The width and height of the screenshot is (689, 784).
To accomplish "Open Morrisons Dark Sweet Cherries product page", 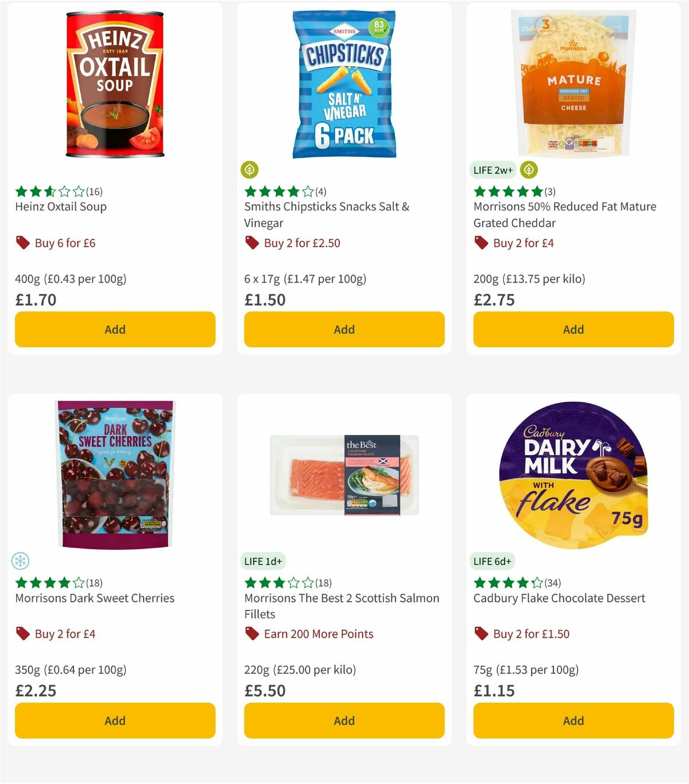I will click(x=94, y=598).
